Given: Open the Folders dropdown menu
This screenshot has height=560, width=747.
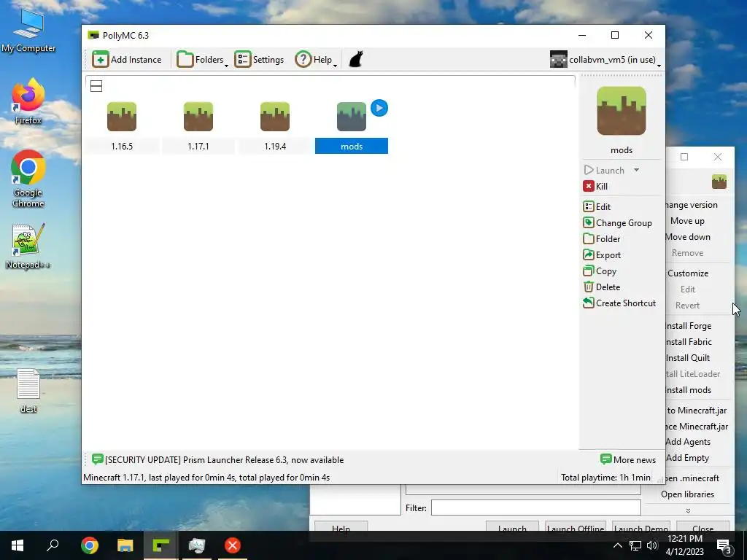Looking at the screenshot, I should pos(203,60).
